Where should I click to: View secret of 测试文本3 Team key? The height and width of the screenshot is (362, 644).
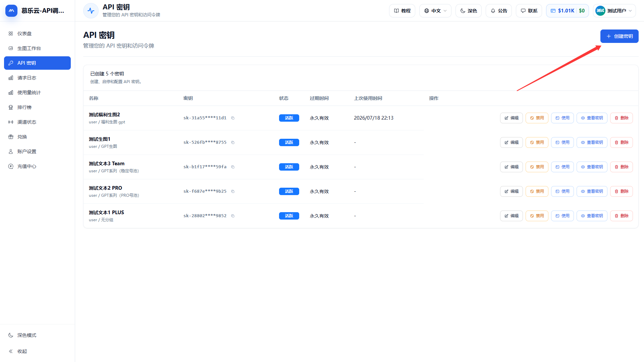click(592, 167)
